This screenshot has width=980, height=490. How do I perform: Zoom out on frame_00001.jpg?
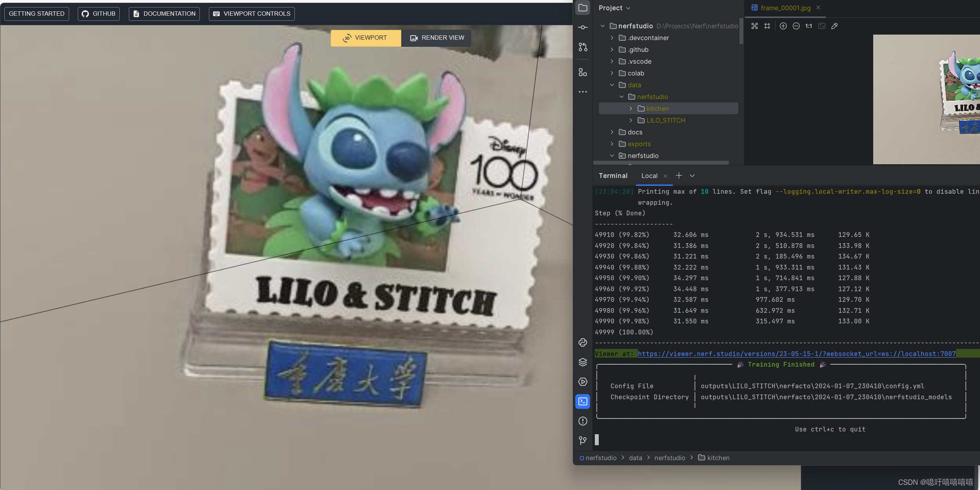pos(796,26)
